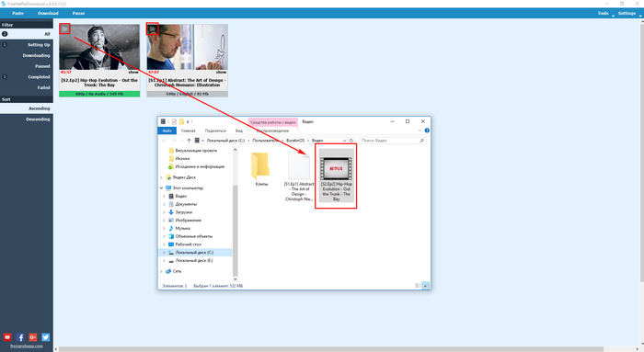Open folder icon on Abstract Art of Design card
644x352 pixels.
coord(153,28)
